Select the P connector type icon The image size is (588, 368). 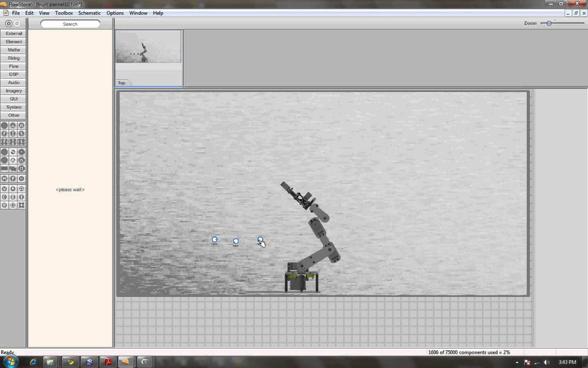click(13, 179)
